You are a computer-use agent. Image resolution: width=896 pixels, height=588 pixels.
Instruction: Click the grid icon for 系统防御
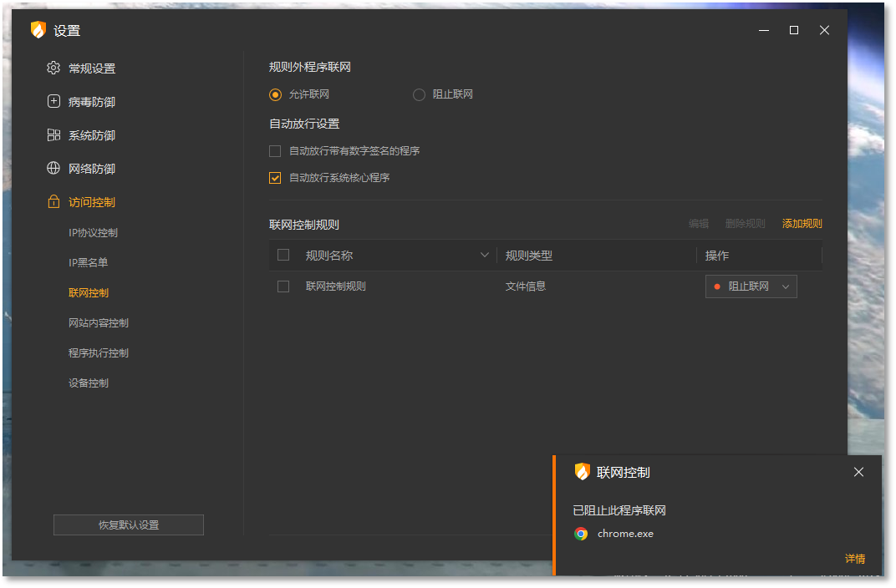pos(53,134)
